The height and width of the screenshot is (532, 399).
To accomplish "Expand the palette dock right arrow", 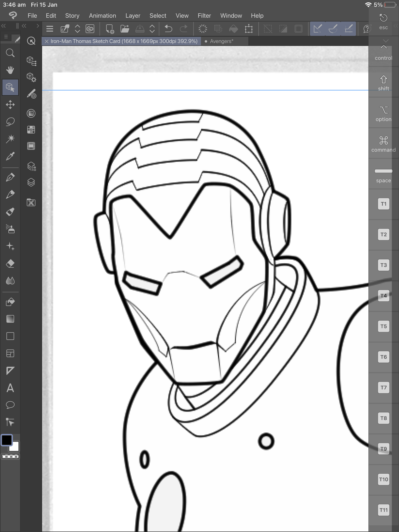I will [38, 26].
